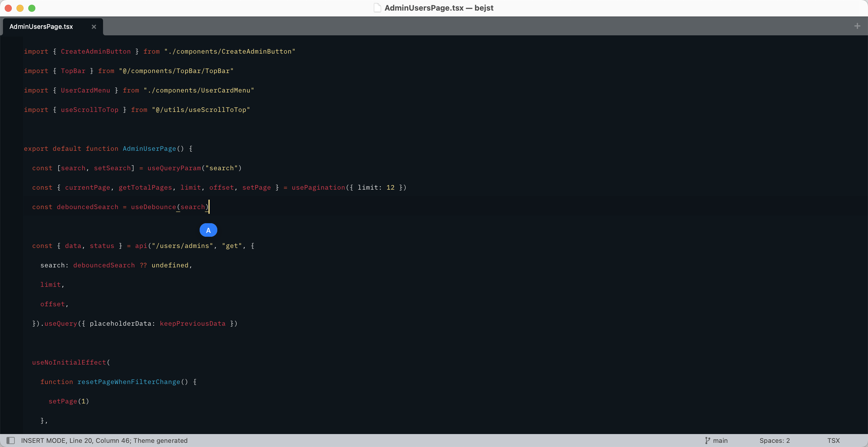Toggle the sidebar from status bar icon
Screen dimensions: 868x447
(x=11, y=440)
